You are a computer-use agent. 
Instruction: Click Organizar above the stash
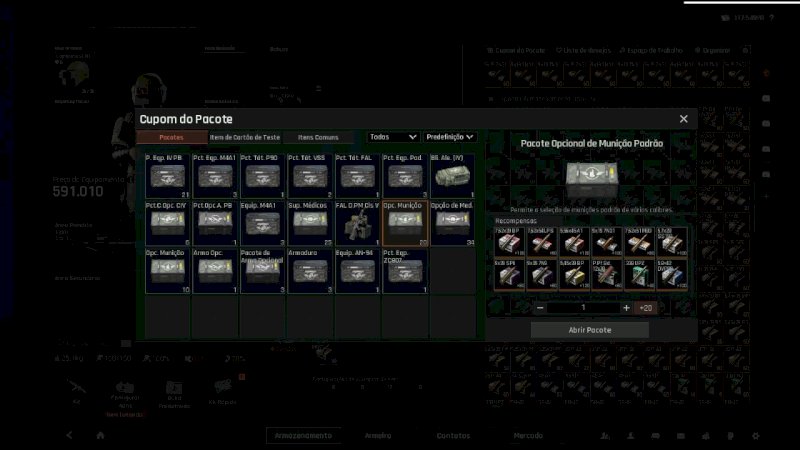712,51
